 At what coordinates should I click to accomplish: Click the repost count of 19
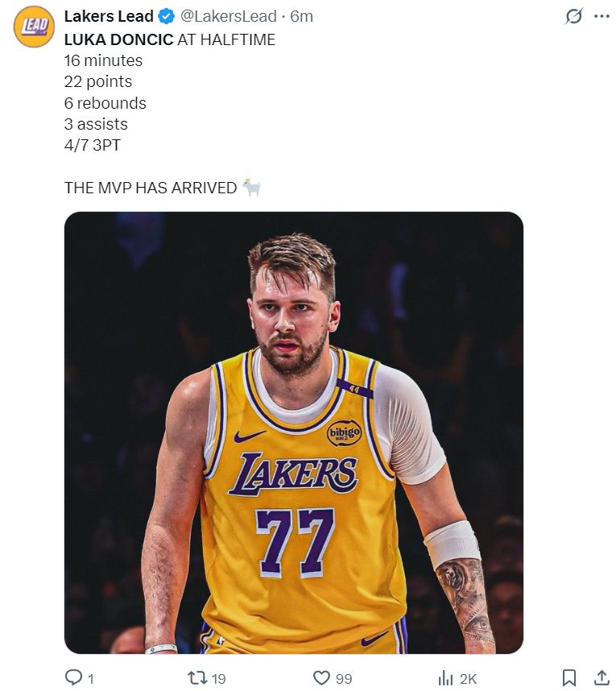tap(218, 679)
